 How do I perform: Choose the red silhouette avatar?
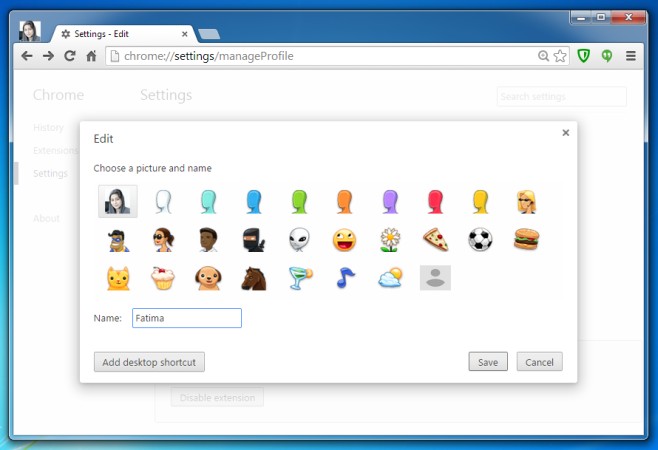[x=435, y=202]
